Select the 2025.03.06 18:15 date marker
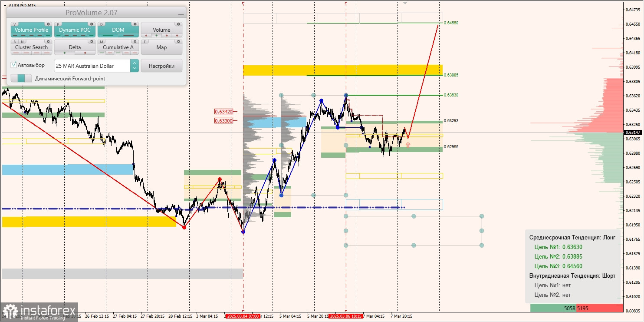 click(x=346, y=316)
